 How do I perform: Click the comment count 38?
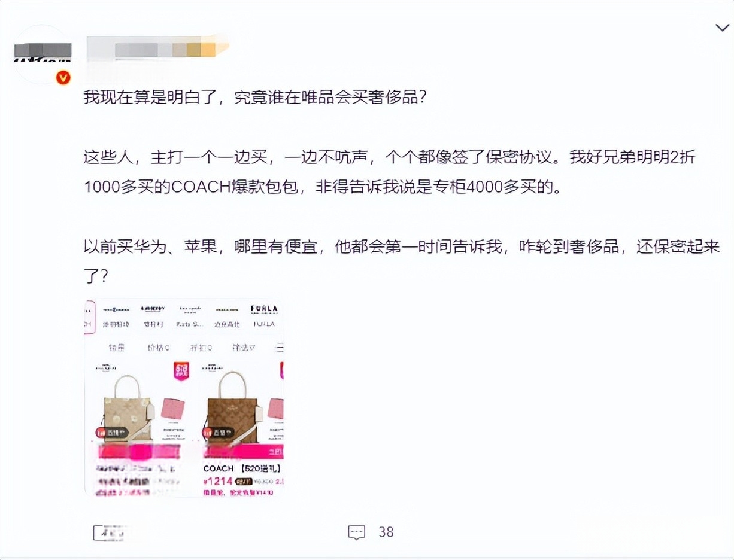386,532
